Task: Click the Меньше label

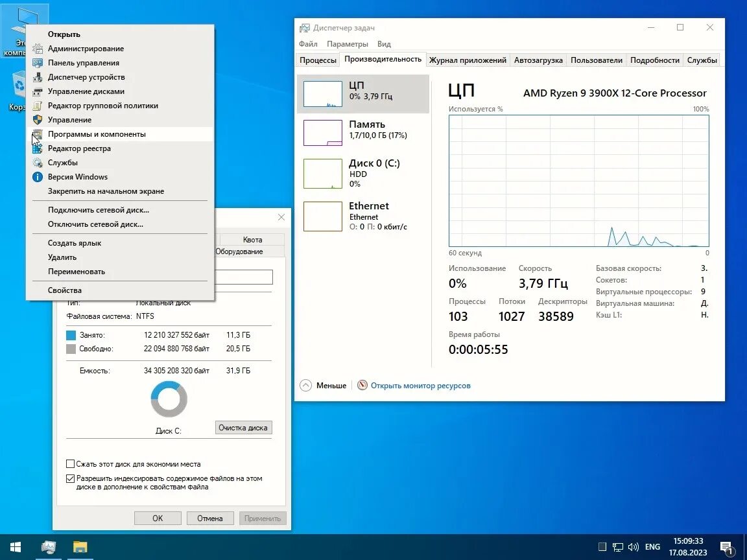Action: pos(331,386)
